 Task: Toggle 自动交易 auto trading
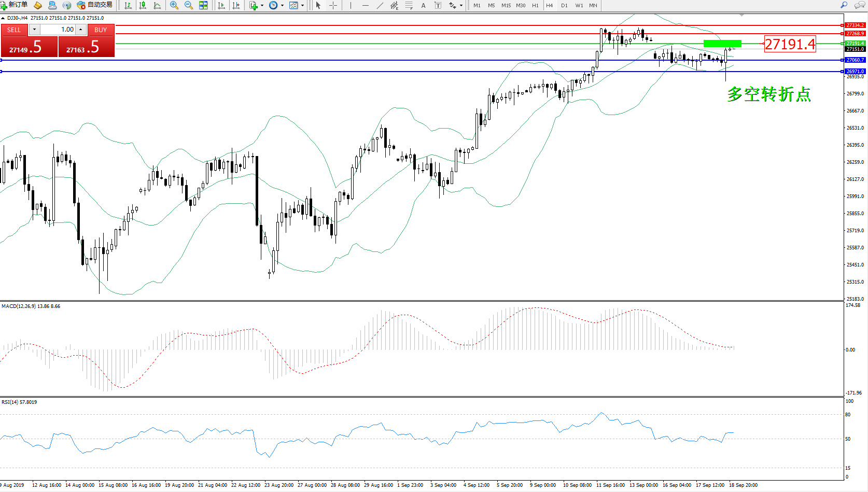tap(94, 5)
